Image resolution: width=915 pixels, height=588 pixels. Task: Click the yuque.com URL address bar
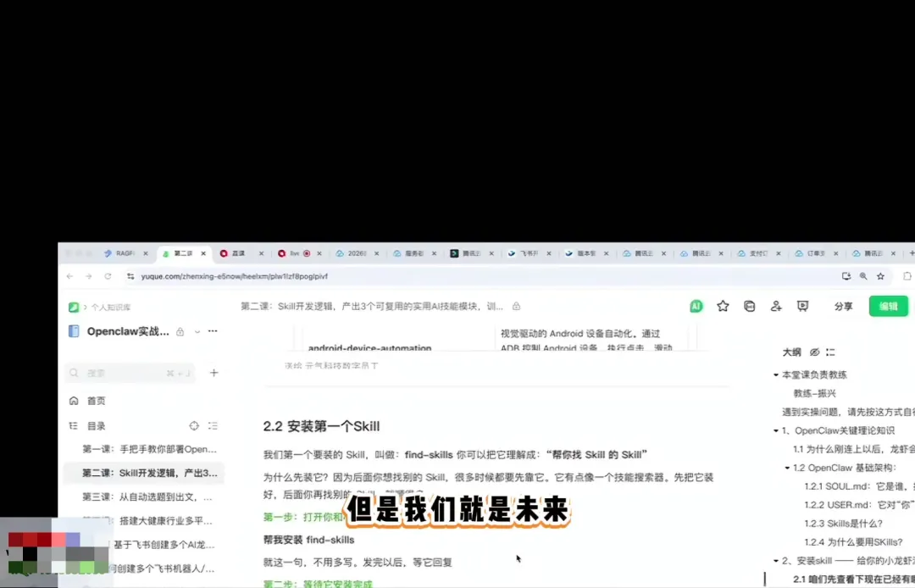point(234,276)
